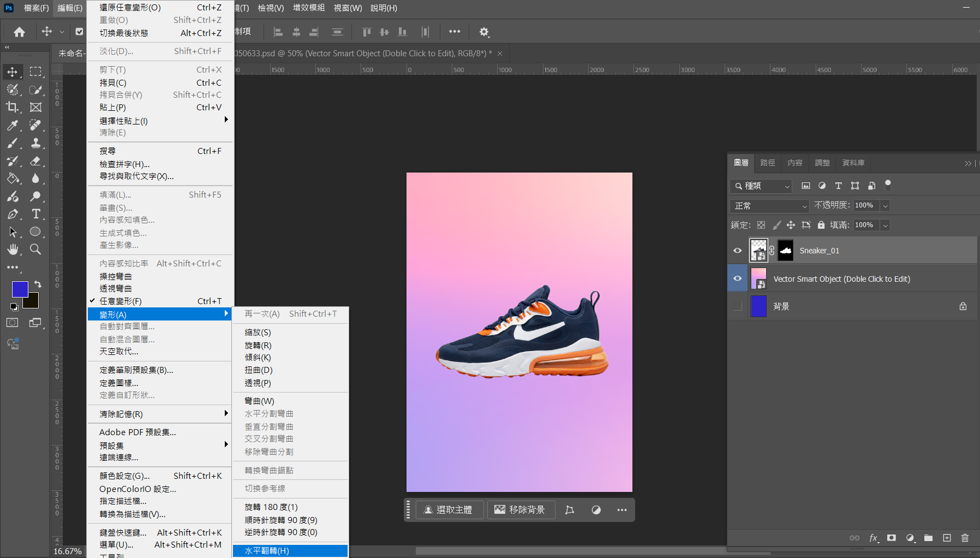Screen dimensions: 980x558
Task: Click the Sneaker_01 layer mask thumbnail
Action: (x=786, y=251)
